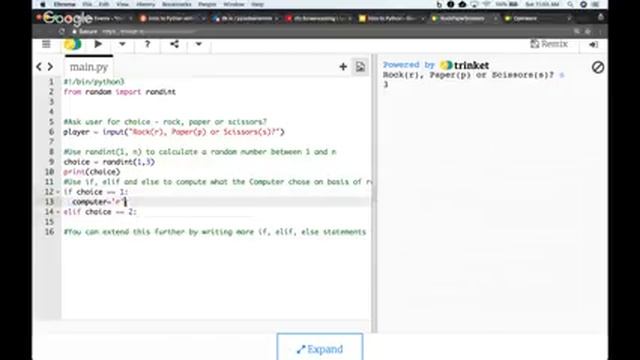Click the Wi-Fi icon in menu bar
Viewport: 640px width, 360px height.
pyautogui.click(x=486, y=4)
